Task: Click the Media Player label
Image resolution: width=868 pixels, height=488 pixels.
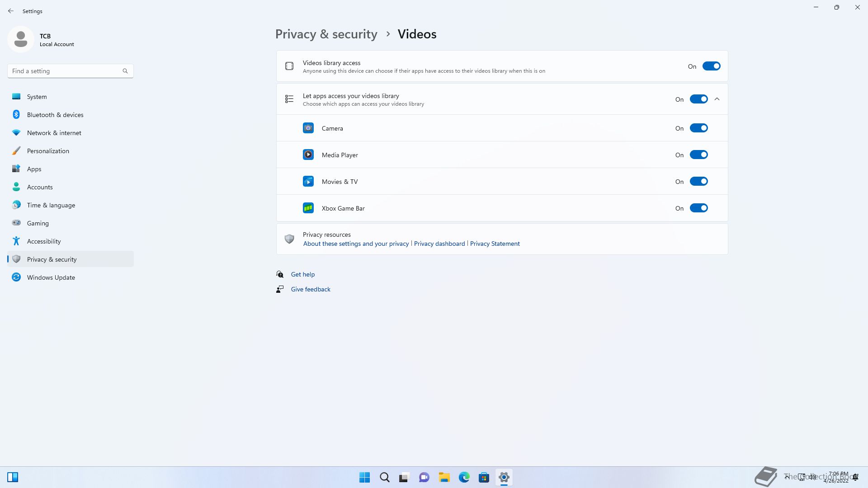Action: coord(340,155)
